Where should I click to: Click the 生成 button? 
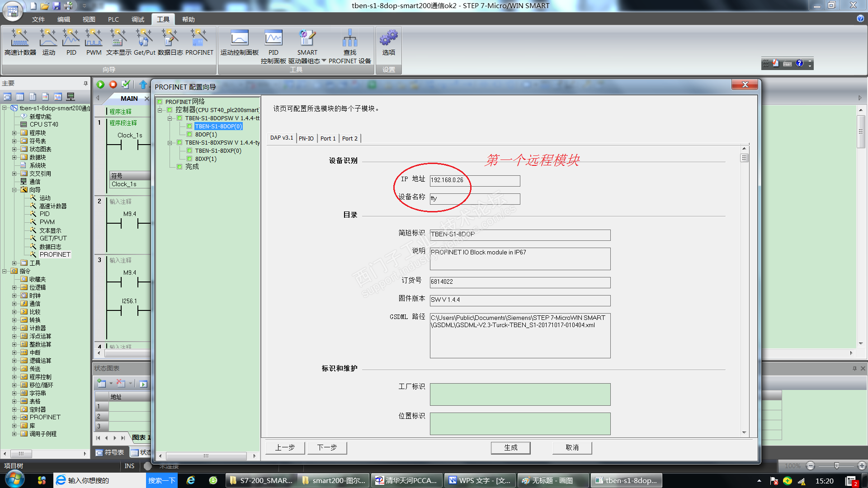click(510, 447)
